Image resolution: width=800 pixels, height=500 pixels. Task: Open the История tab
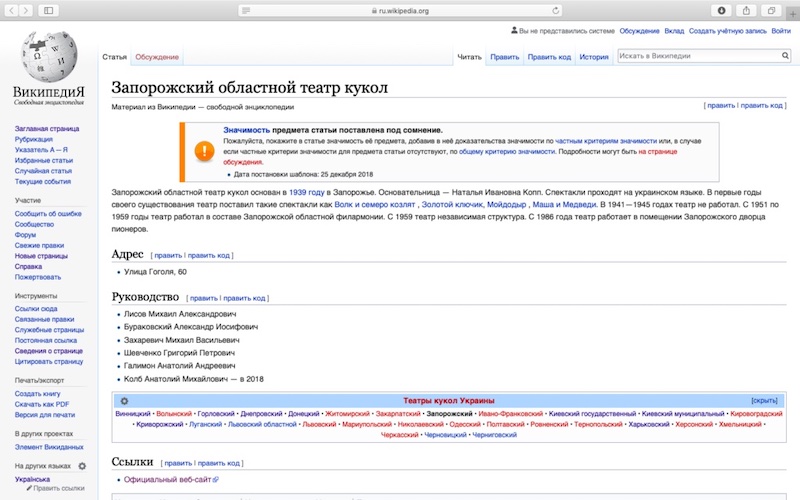pos(594,57)
